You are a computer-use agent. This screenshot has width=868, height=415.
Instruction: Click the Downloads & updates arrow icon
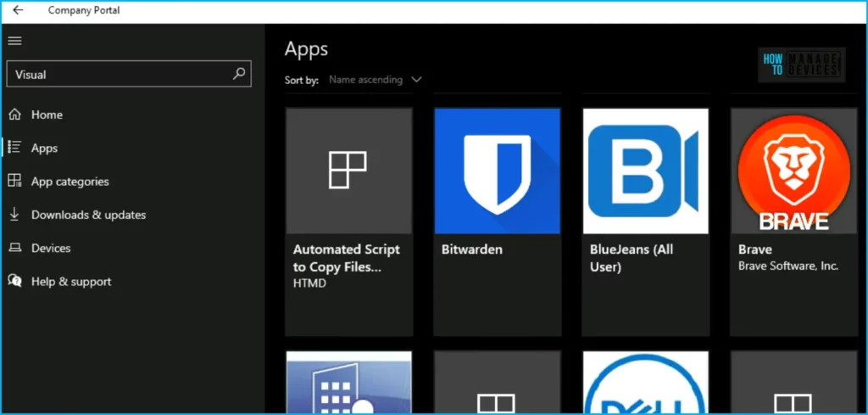[x=15, y=215]
